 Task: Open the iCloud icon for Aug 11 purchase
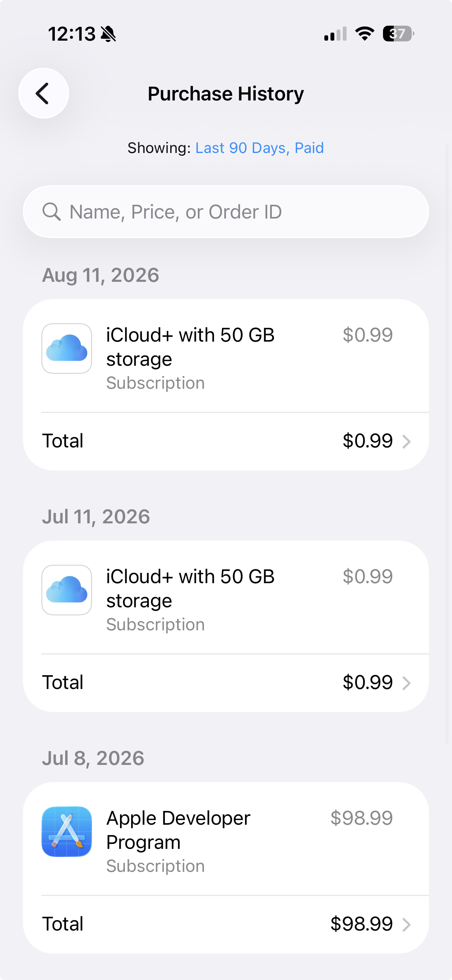click(x=67, y=349)
